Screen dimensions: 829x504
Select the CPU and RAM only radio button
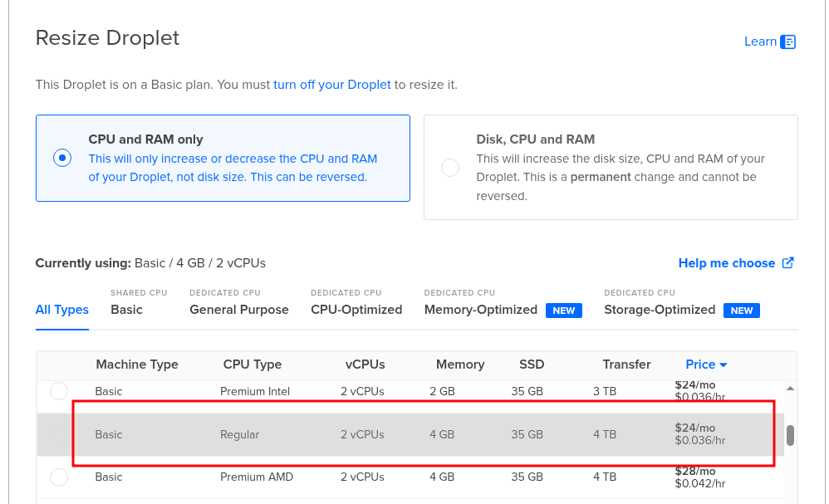(62, 158)
